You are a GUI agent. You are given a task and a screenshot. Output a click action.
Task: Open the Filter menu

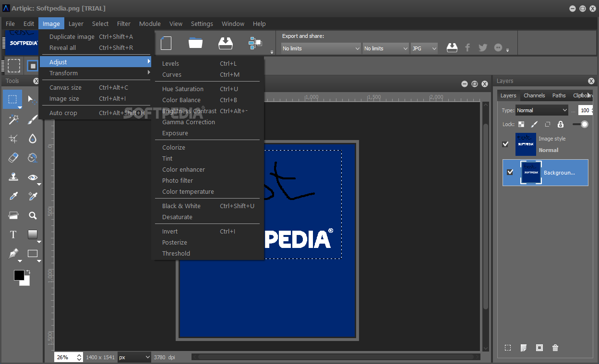point(124,23)
